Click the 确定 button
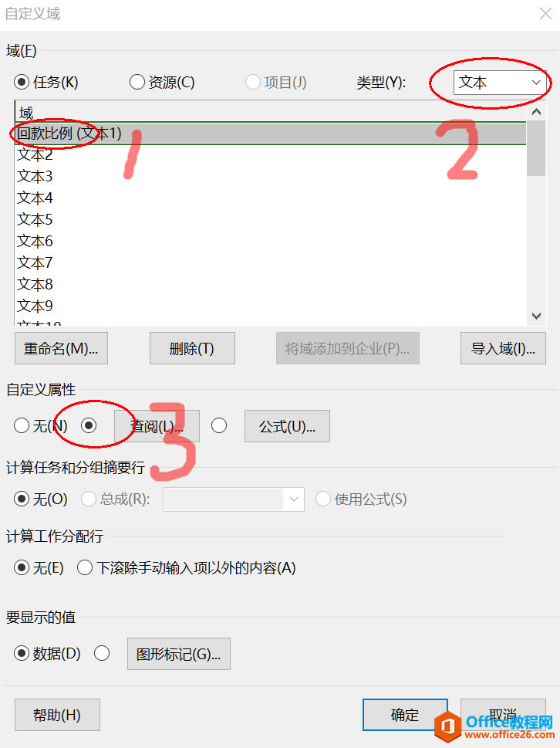Viewport: 560px width, 748px height. 405,715
